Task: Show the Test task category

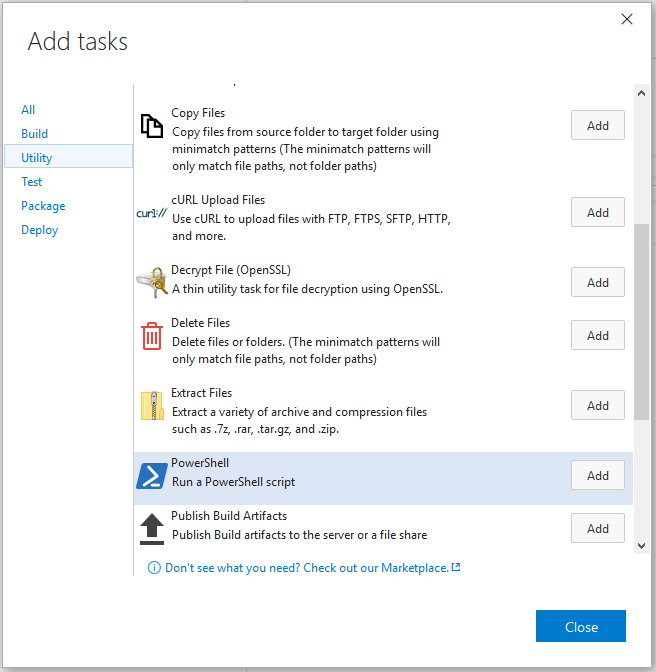Action: pyautogui.click(x=32, y=182)
